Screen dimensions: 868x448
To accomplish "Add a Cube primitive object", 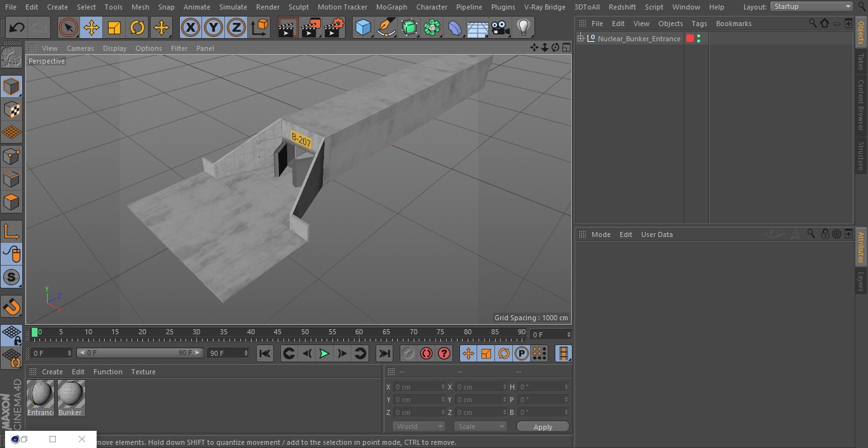I will pyautogui.click(x=363, y=27).
